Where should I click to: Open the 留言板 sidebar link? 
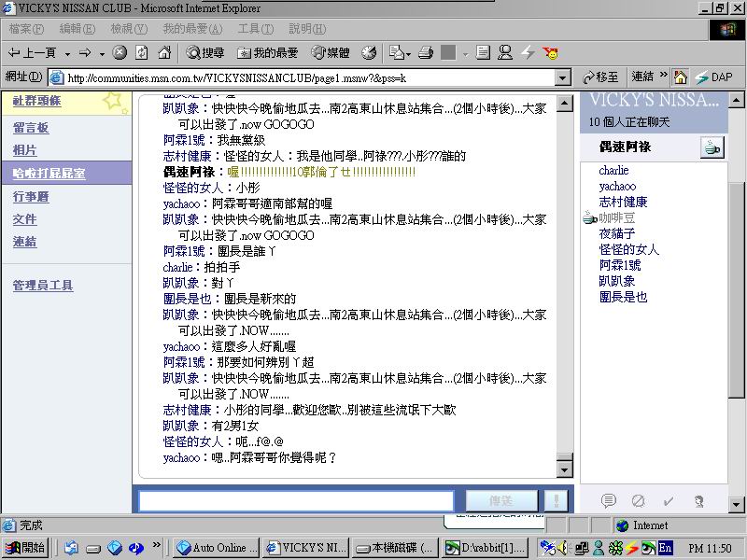(31, 127)
